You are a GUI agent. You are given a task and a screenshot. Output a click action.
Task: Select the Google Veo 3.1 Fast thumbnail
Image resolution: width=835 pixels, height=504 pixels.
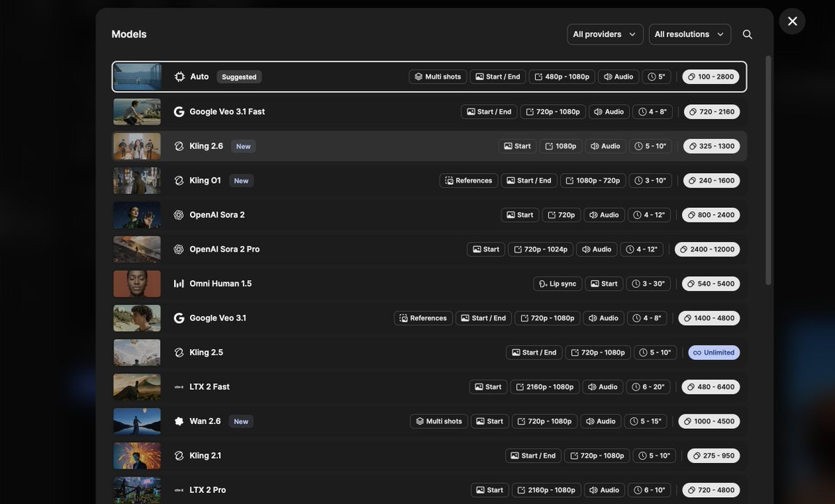[137, 111]
